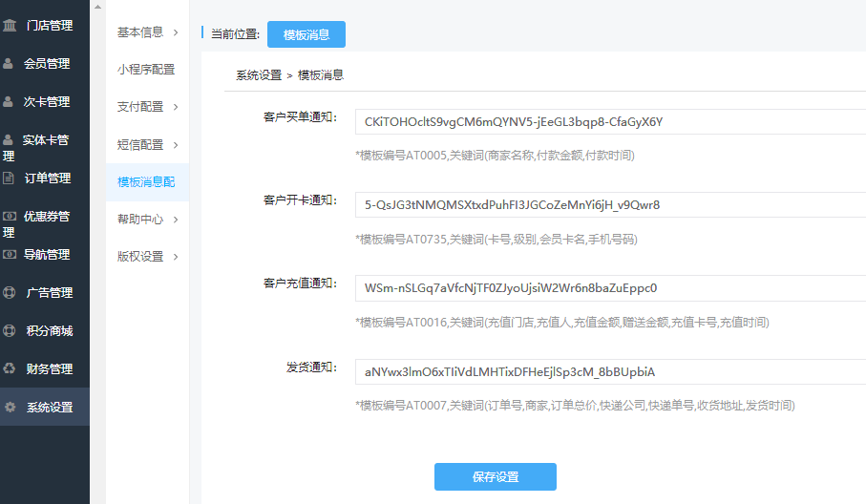Image resolution: width=866 pixels, height=504 pixels.
Task: Focus the 客户充值通知 template ID field
Action: [x=610, y=288]
